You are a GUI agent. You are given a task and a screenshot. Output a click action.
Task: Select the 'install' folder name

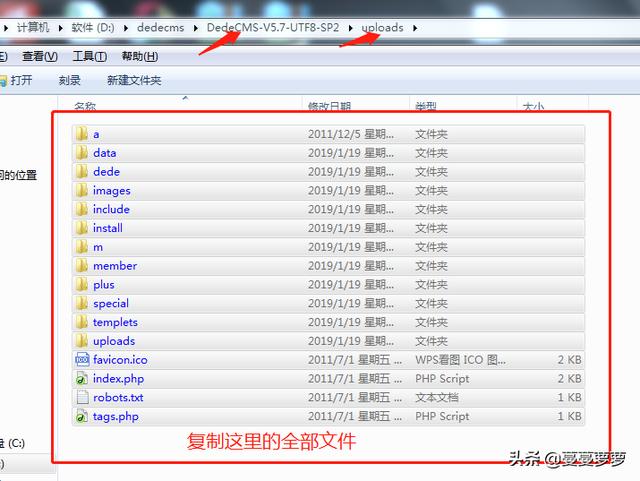click(108, 228)
